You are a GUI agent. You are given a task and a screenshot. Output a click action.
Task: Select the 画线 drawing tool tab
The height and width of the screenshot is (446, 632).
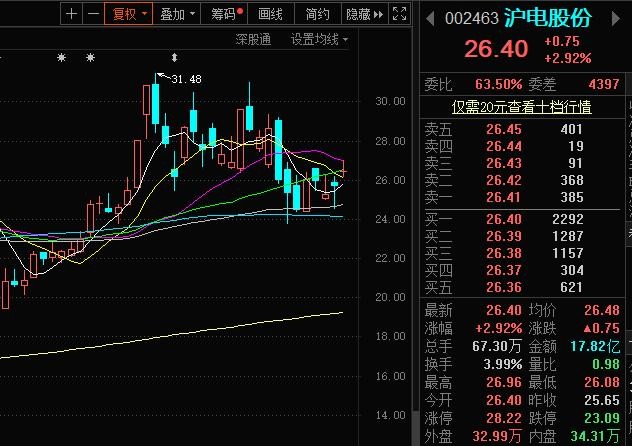(270, 14)
